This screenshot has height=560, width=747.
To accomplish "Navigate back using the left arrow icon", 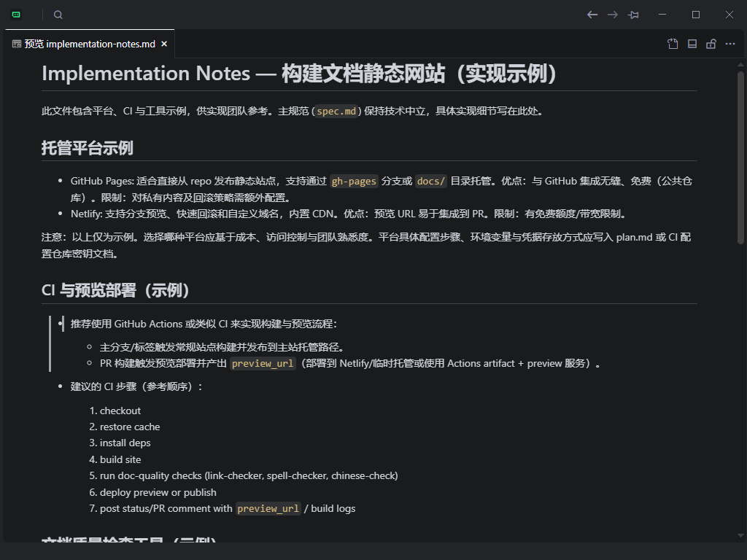I will point(592,14).
